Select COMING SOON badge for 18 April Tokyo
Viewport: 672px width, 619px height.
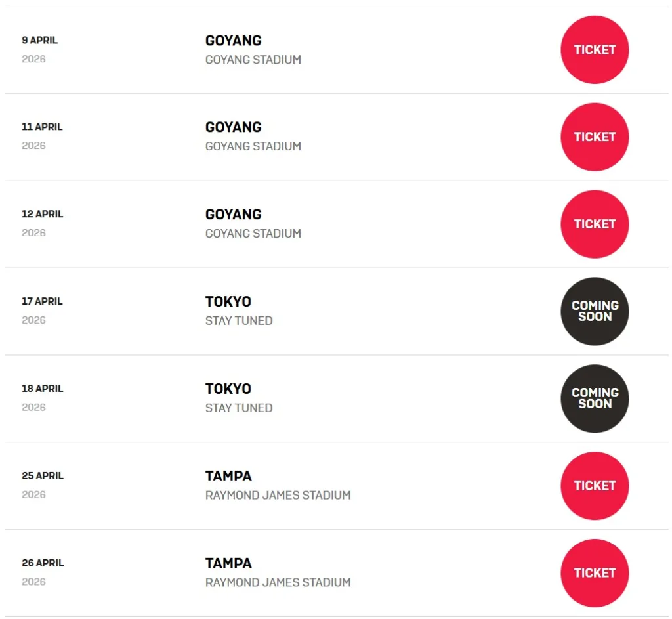pos(595,398)
